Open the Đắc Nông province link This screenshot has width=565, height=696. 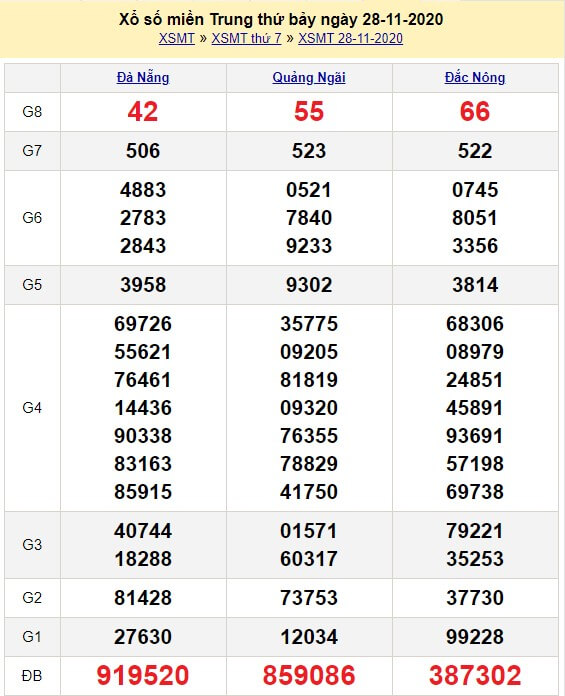coord(475,78)
